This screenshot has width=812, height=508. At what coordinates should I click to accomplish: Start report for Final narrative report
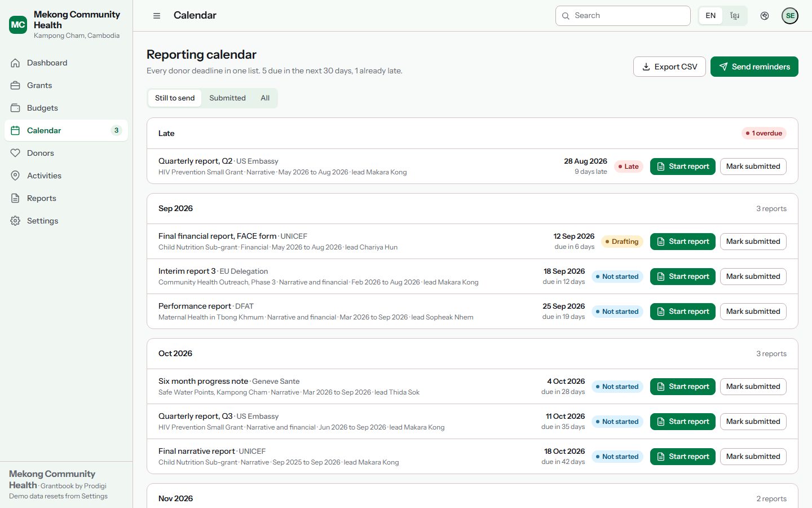point(683,457)
